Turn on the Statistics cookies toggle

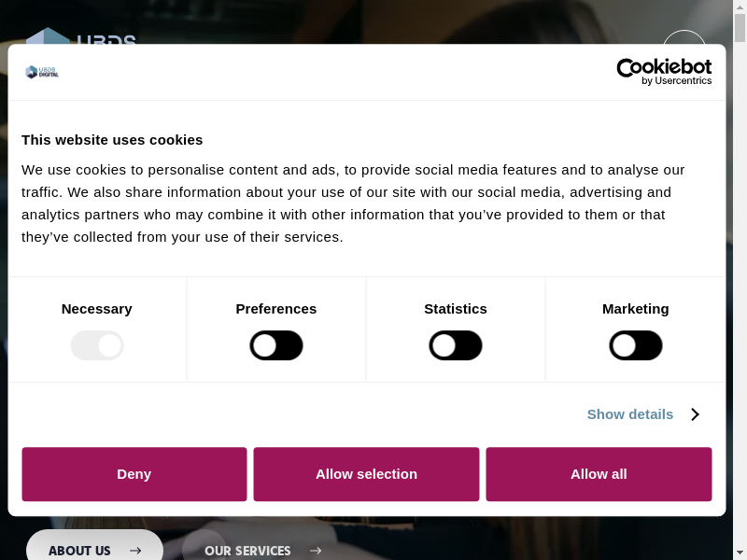[456, 345]
